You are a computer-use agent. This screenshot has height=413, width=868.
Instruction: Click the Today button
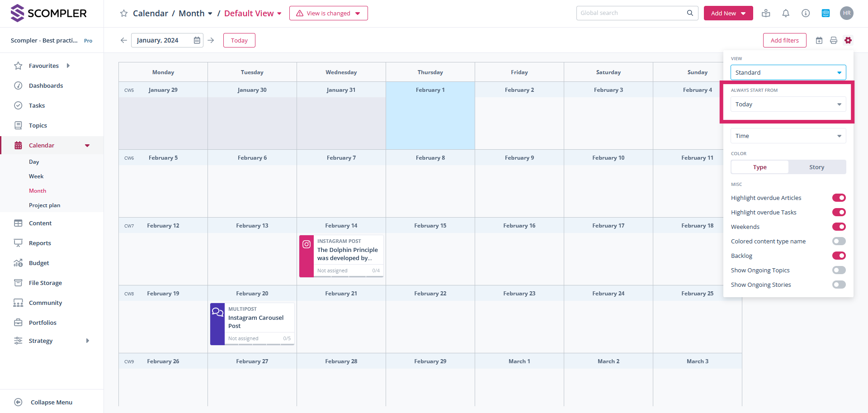click(239, 40)
